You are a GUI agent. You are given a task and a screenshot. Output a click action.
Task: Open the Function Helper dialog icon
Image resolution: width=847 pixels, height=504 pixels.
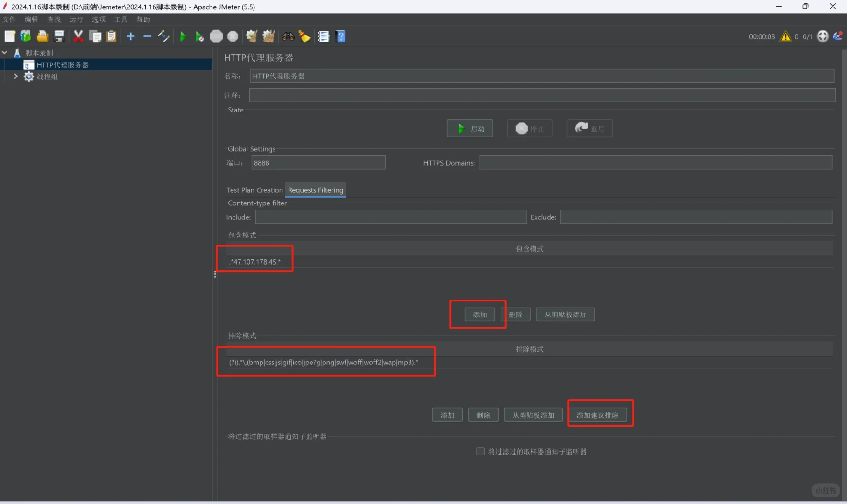(324, 36)
